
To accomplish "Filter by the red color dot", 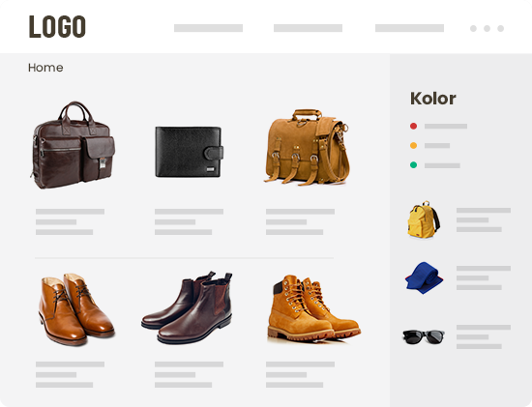I will 413,127.
